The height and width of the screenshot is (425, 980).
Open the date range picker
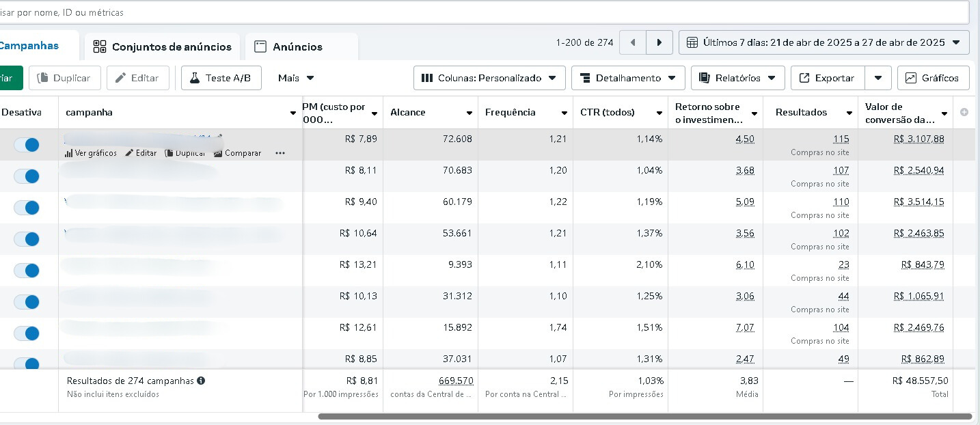tap(824, 42)
